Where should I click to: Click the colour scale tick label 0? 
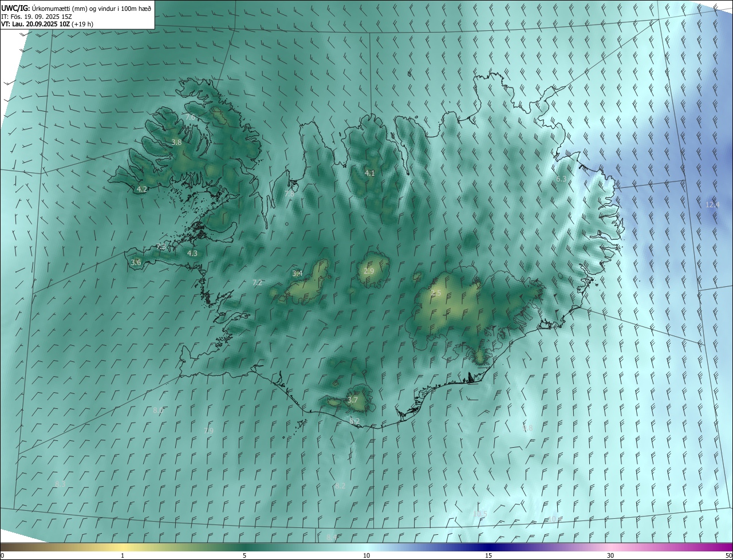click(2, 555)
